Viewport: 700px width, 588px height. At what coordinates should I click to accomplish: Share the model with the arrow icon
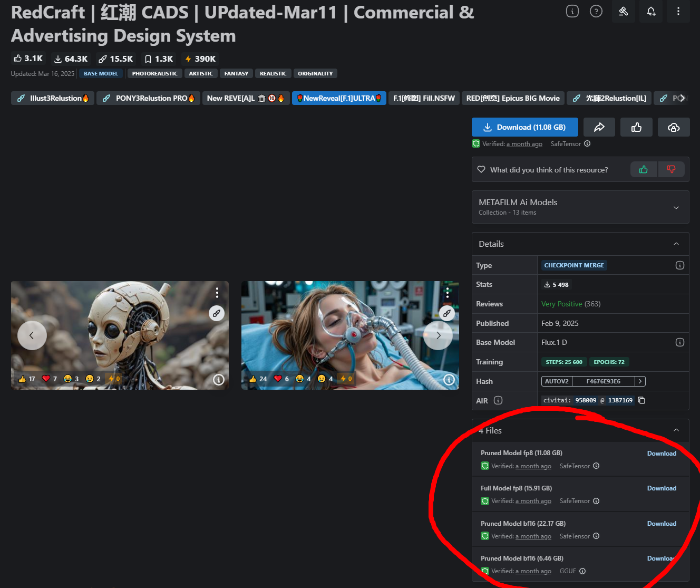click(599, 127)
